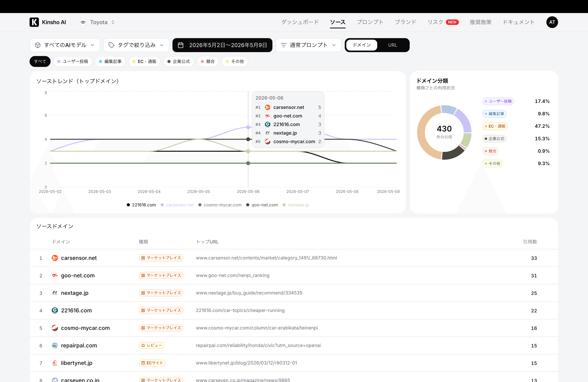588x382 pixels.
Task: Click the tag icon in tag filter
Action: pos(111,45)
